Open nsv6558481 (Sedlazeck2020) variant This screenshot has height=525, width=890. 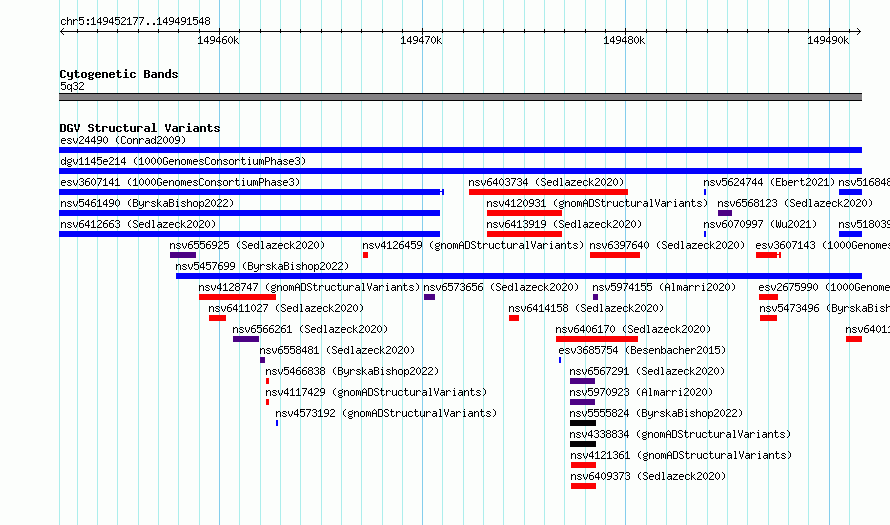(x=337, y=350)
